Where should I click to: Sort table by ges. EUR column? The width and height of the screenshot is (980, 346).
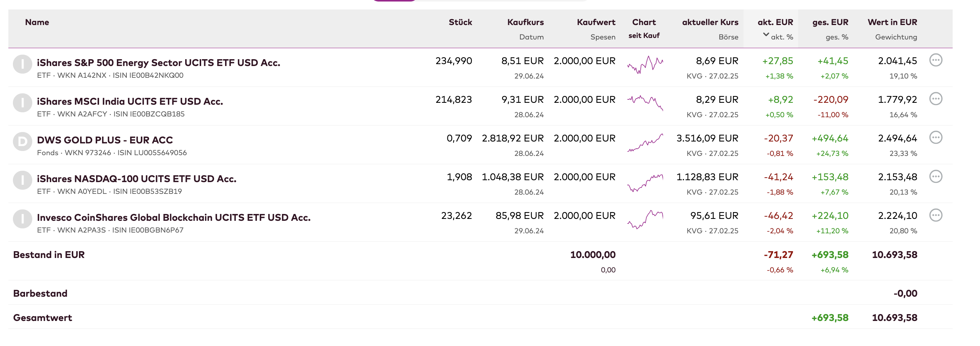[830, 22]
